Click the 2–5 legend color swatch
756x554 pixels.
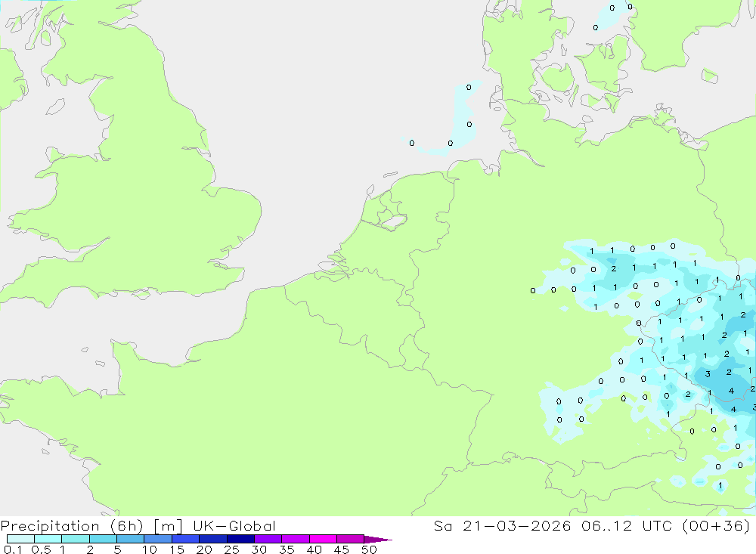(103, 539)
